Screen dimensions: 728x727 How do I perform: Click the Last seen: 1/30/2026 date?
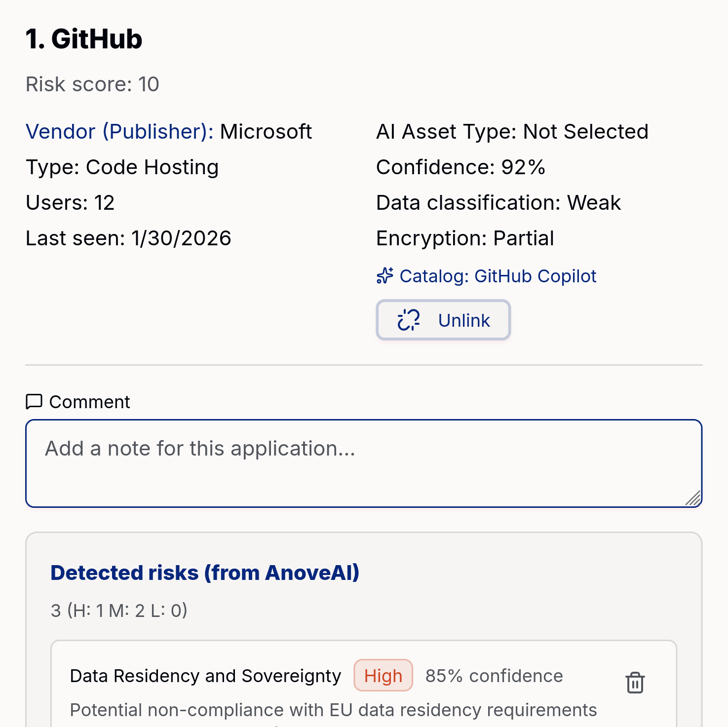[128, 238]
